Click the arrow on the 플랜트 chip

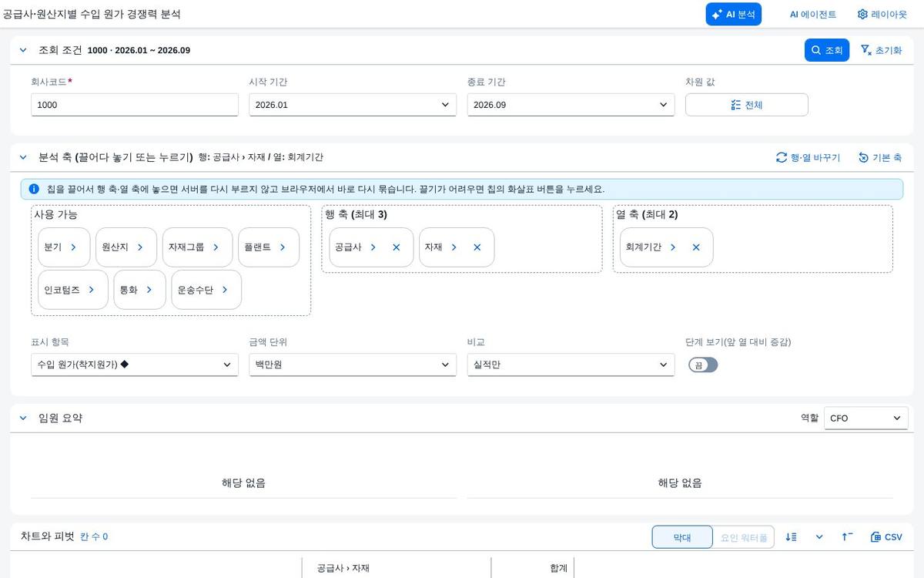(x=283, y=247)
